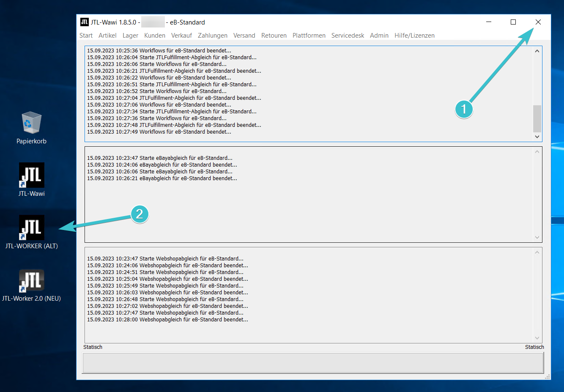Select log line '10:27:49 Workflows für eB-Standard beendet'

(159, 132)
